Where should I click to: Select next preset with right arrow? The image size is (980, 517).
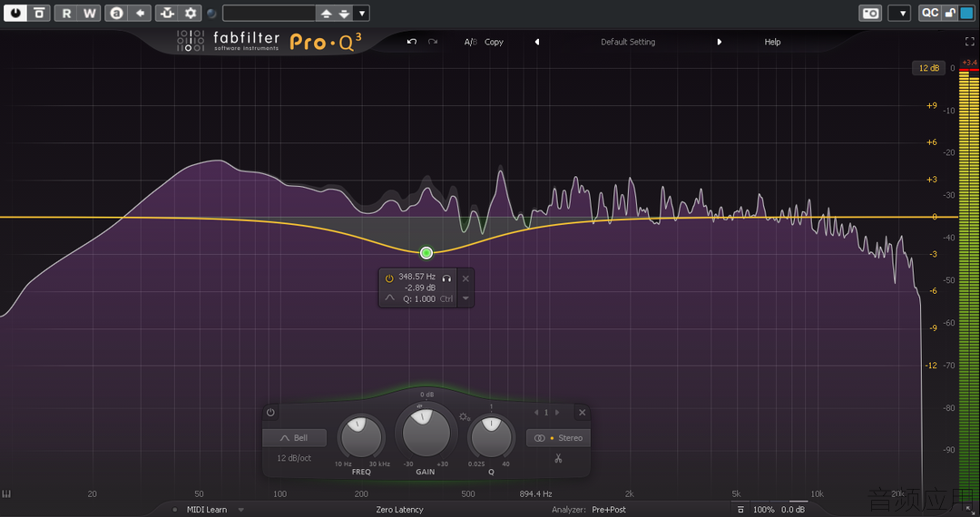tap(720, 42)
